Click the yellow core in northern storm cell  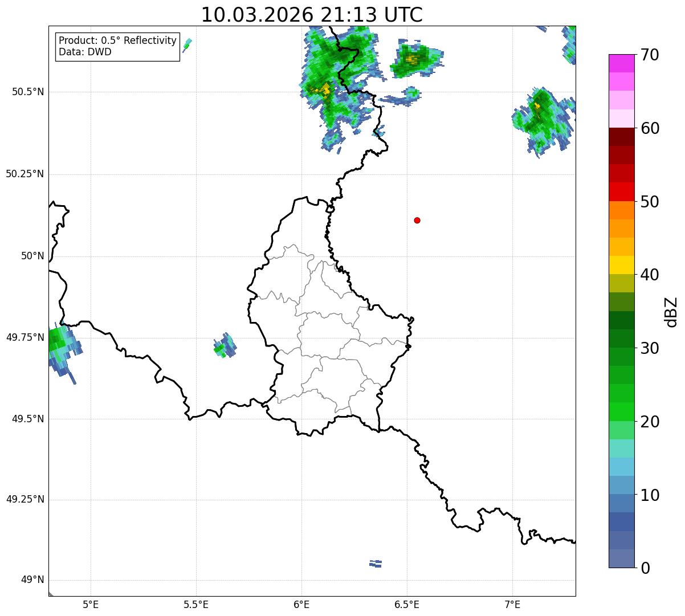(x=324, y=89)
